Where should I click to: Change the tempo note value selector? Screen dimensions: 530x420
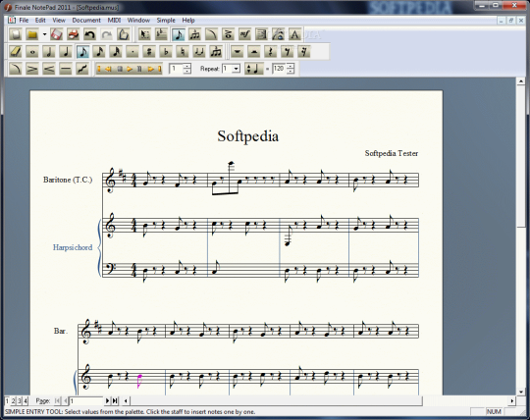tap(253, 69)
